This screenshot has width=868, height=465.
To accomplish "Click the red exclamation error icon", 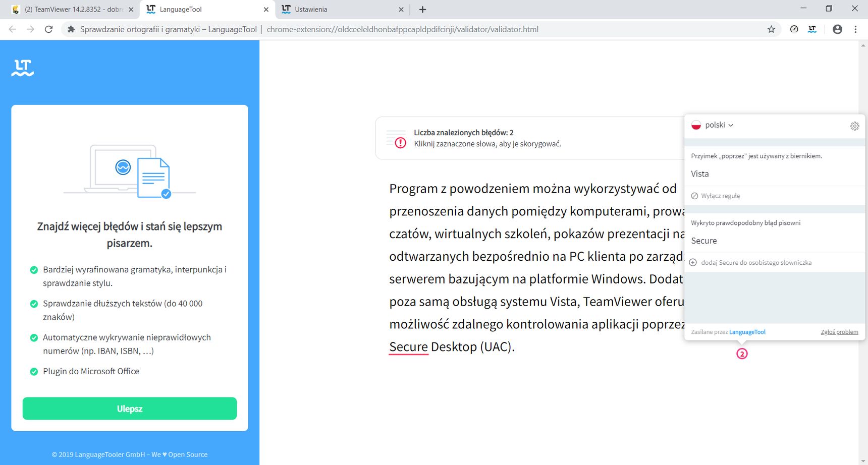I will [x=400, y=143].
